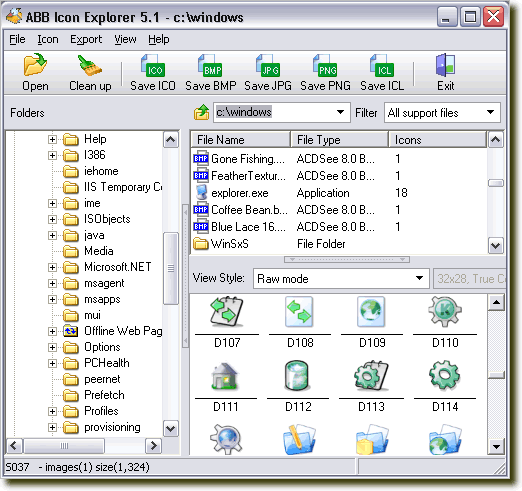Select the Offline Web Pages folder
Image resolution: width=522 pixels, height=491 pixels.
[x=123, y=331]
